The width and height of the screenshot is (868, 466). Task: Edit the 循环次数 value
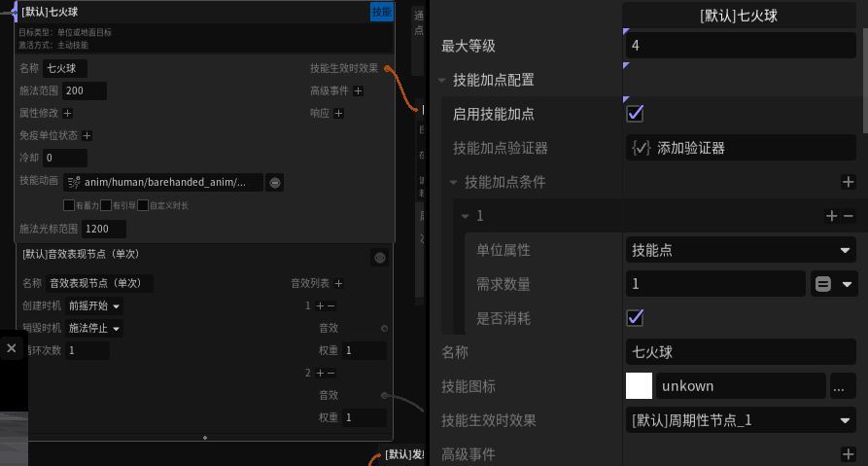tap(87, 351)
